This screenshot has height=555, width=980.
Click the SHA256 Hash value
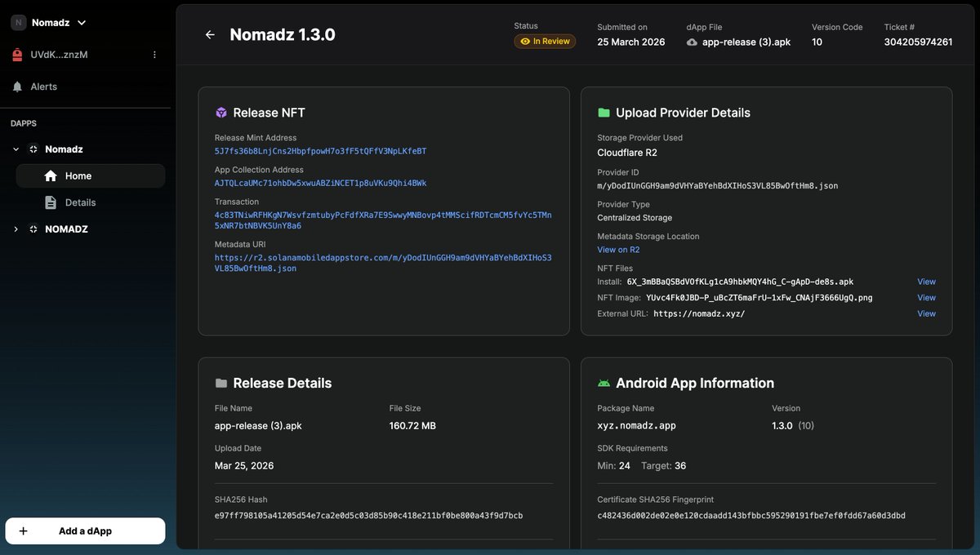368,516
